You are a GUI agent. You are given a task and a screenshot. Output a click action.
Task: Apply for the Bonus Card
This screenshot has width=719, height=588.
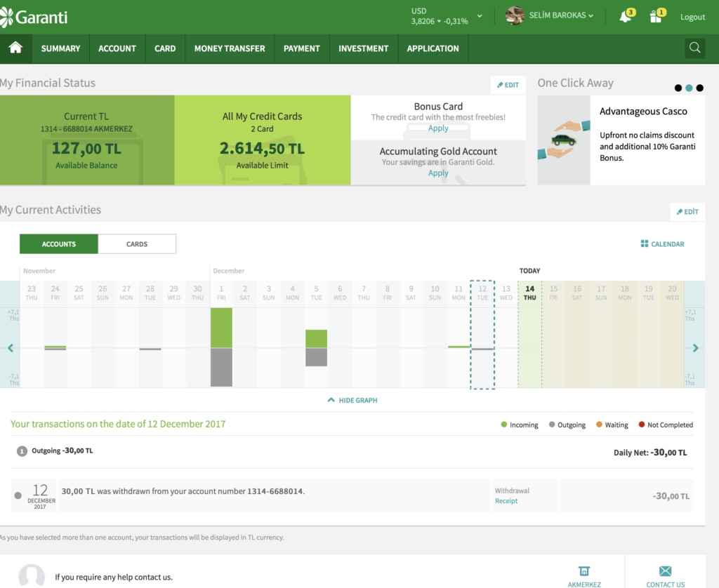(x=438, y=128)
